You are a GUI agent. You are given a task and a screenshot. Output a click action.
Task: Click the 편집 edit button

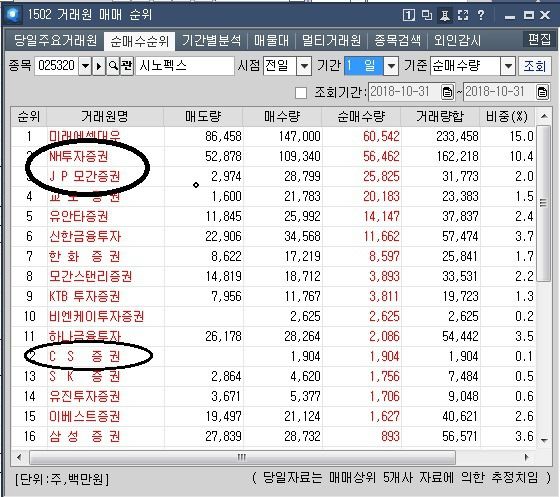(539, 39)
